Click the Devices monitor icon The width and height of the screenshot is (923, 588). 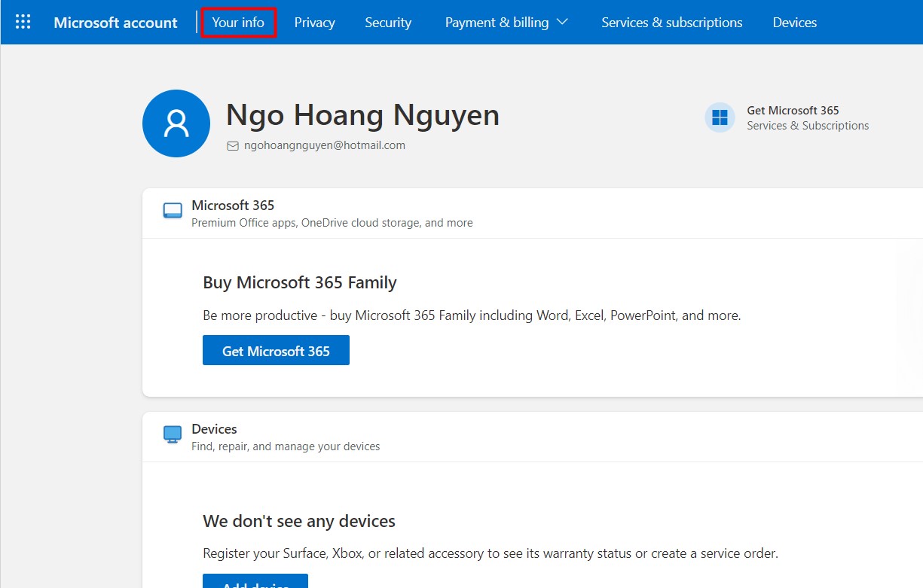pyautogui.click(x=173, y=434)
